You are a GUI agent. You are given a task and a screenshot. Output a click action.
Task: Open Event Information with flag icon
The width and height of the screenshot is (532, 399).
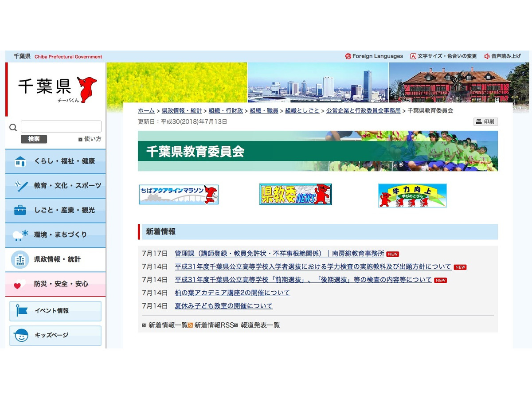click(55, 311)
